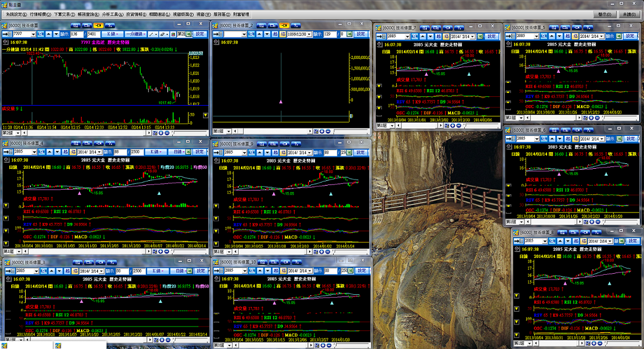Open the 2014/2/14 date dropdown in 技術線圖_9
Image resolution: width=644 pixels, height=349 pixels.
[309, 152]
